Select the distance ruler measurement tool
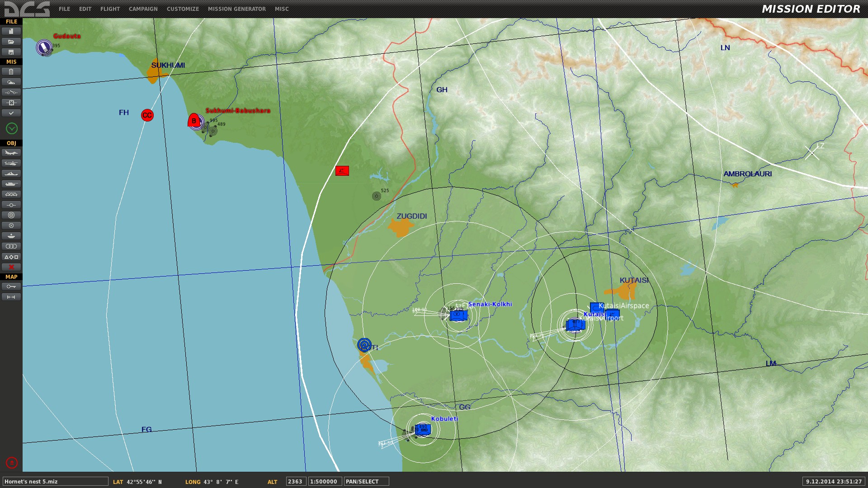Viewport: 868px width, 488px height. [11, 297]
